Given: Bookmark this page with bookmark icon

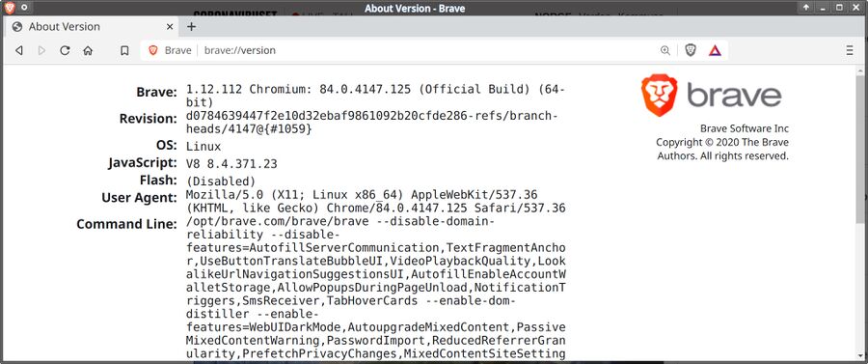Looking at the screenshot, I should pyautogui.click(x=124, y=50).
